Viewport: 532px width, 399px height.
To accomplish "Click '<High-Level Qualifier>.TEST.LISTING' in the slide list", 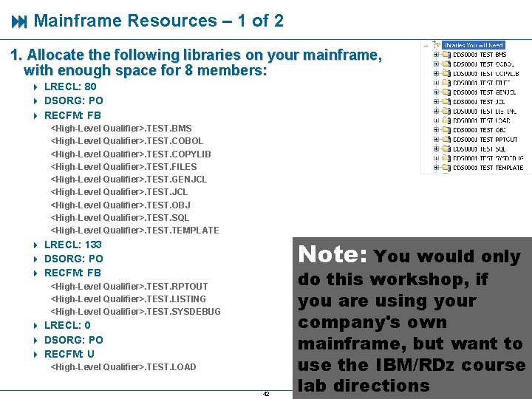I will (129, 299).
